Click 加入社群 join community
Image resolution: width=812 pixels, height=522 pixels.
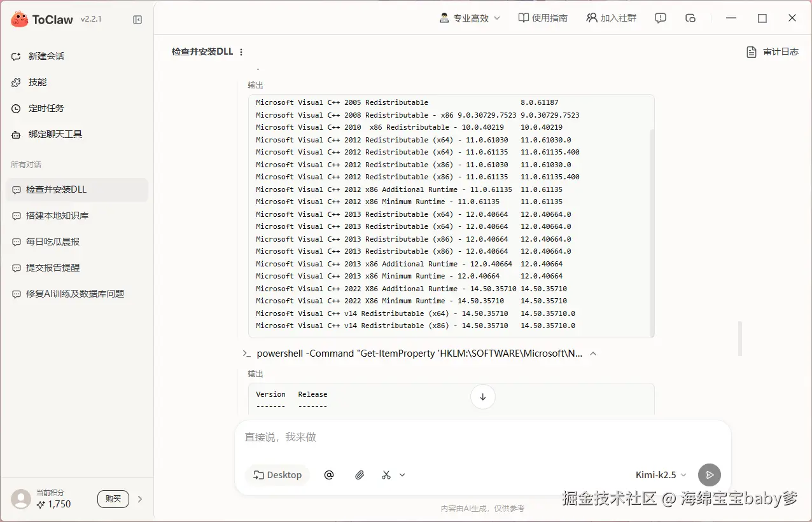(612, 18)
